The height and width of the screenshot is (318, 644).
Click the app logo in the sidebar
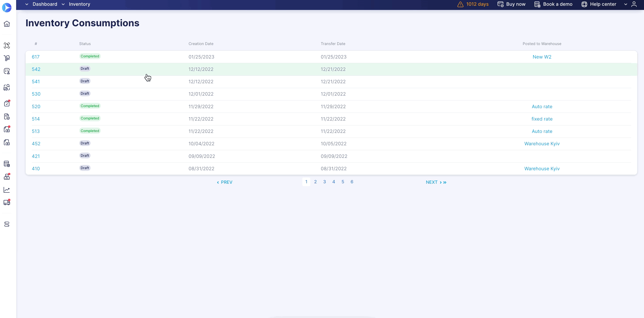pos(7,8)
